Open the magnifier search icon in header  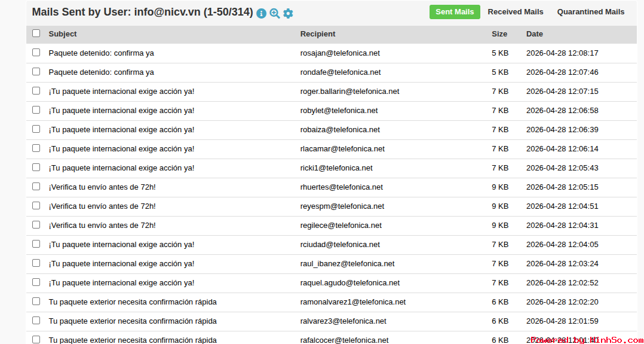[275, 13]
